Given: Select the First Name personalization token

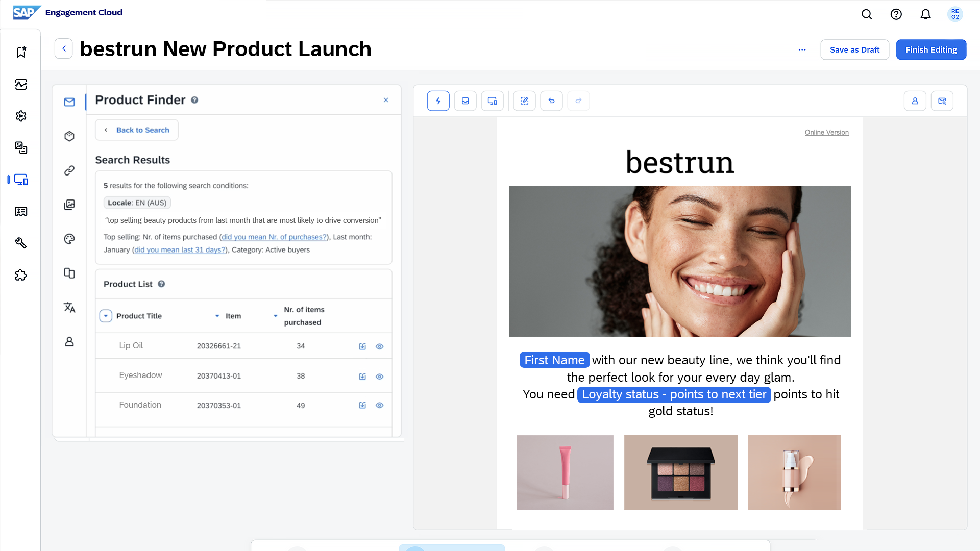Looking at the screenshot, I should pyautogui.click(x=554, y=360).
